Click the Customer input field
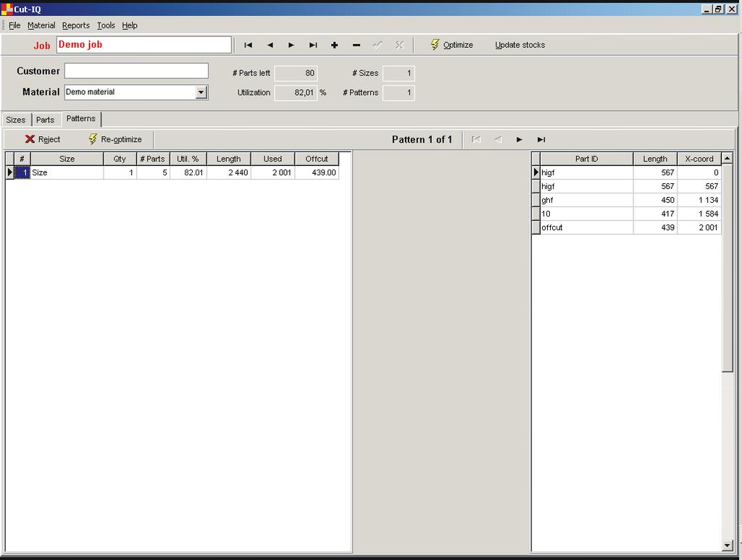The width and height of the screenshot is (742, 560). point(136,71)
